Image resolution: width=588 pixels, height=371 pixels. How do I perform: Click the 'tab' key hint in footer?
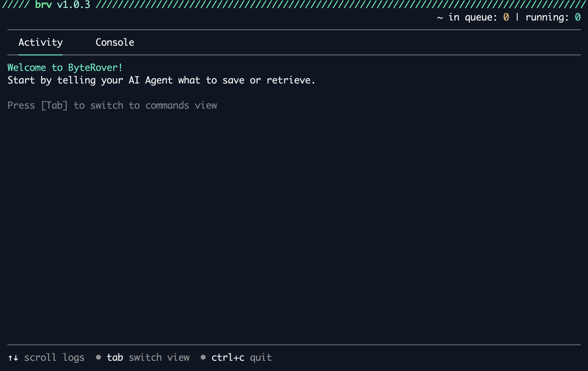point(115,357)
